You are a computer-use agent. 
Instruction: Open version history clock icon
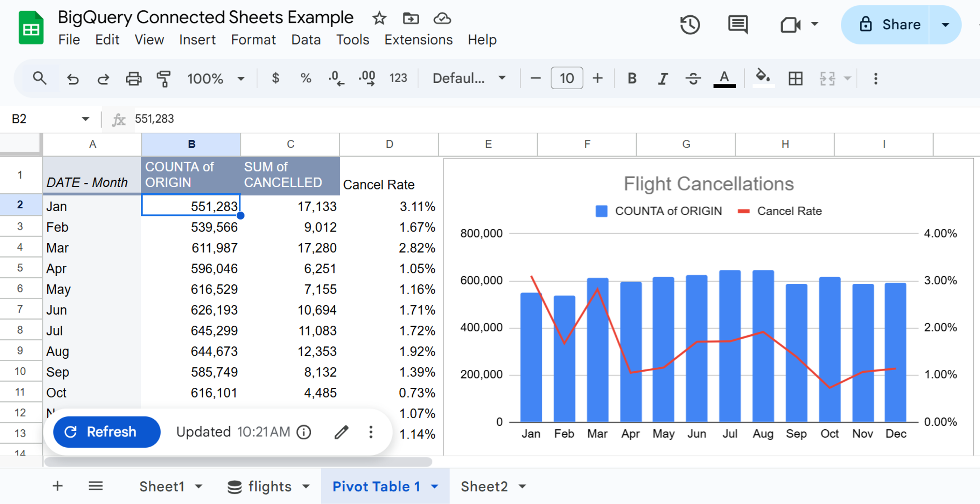point(690,25)
